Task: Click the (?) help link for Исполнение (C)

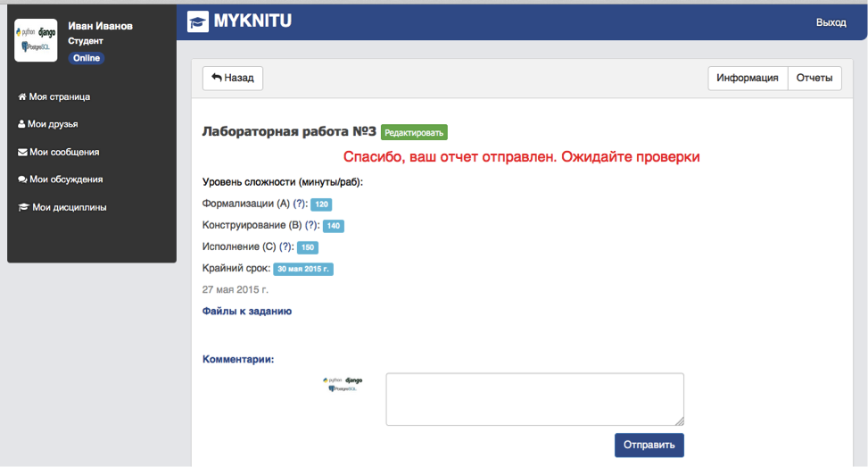Action: click(x=285, y=247)
